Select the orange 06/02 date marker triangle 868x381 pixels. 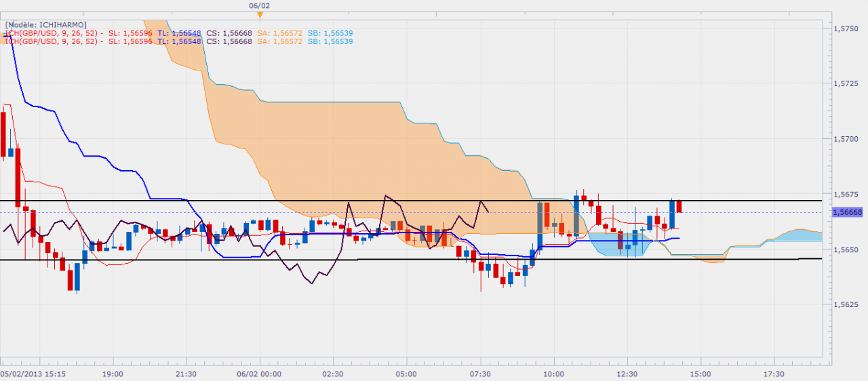tap(260, 16)
